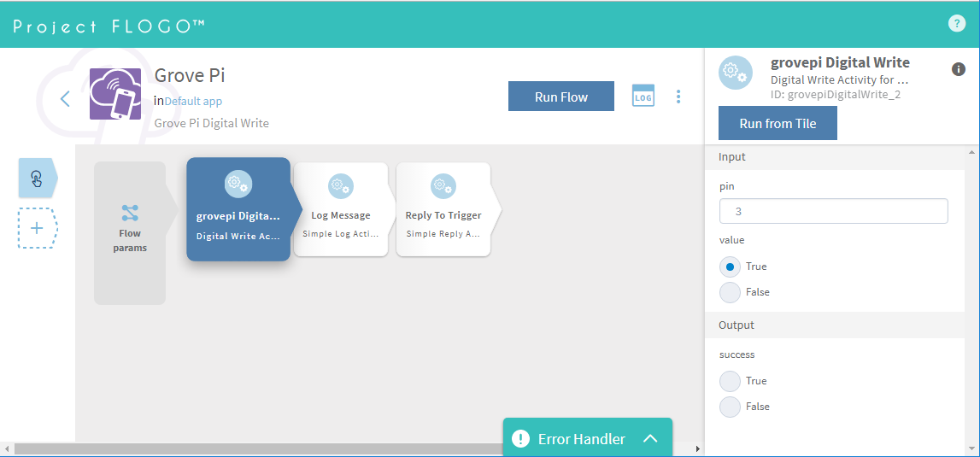Open the three-dot flow options menu
Viewport: 980px width, 457px height.
[678, 97]
